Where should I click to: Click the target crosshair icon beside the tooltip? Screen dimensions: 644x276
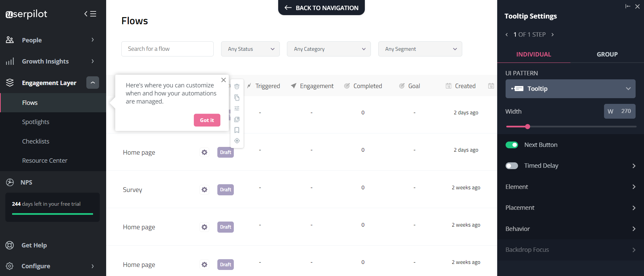point(237,141)
